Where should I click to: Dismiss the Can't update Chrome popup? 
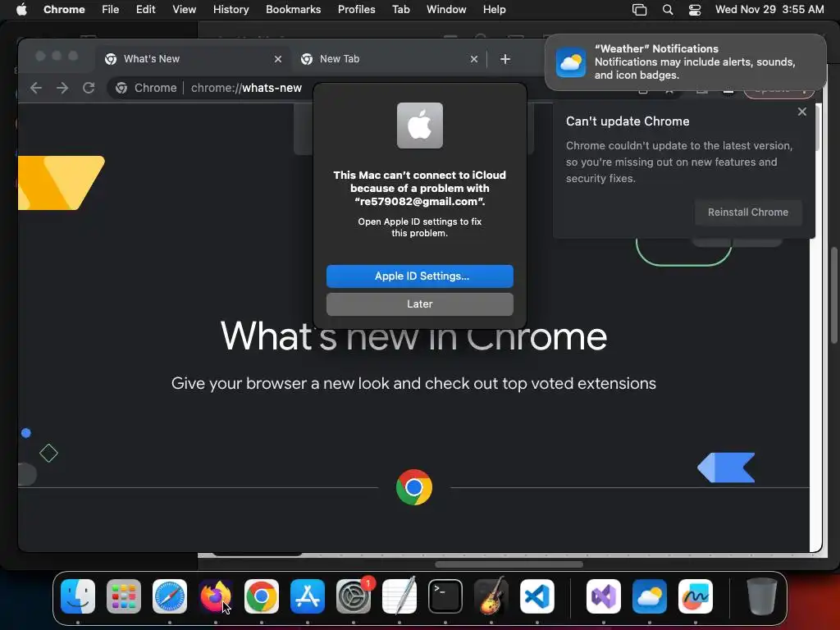pos(802,112)
